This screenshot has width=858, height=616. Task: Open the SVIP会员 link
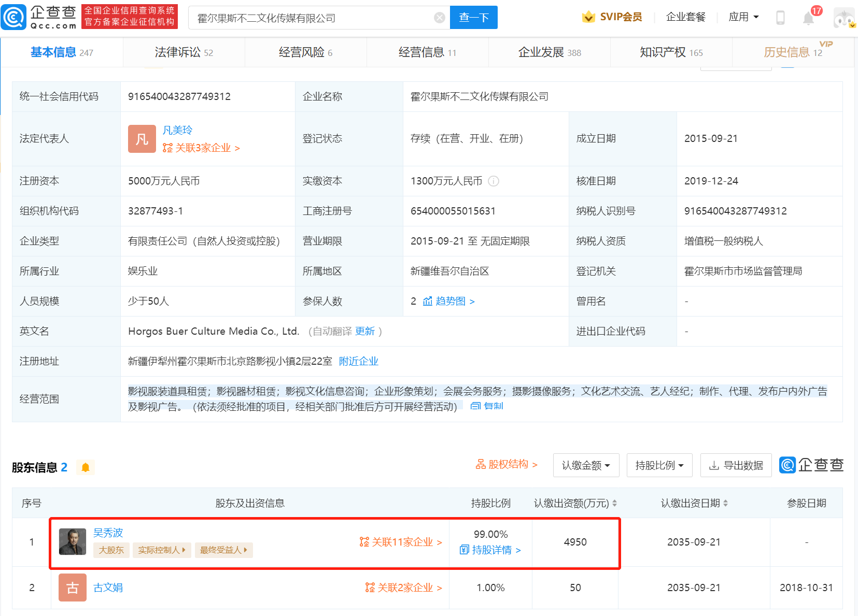point(621,17)
